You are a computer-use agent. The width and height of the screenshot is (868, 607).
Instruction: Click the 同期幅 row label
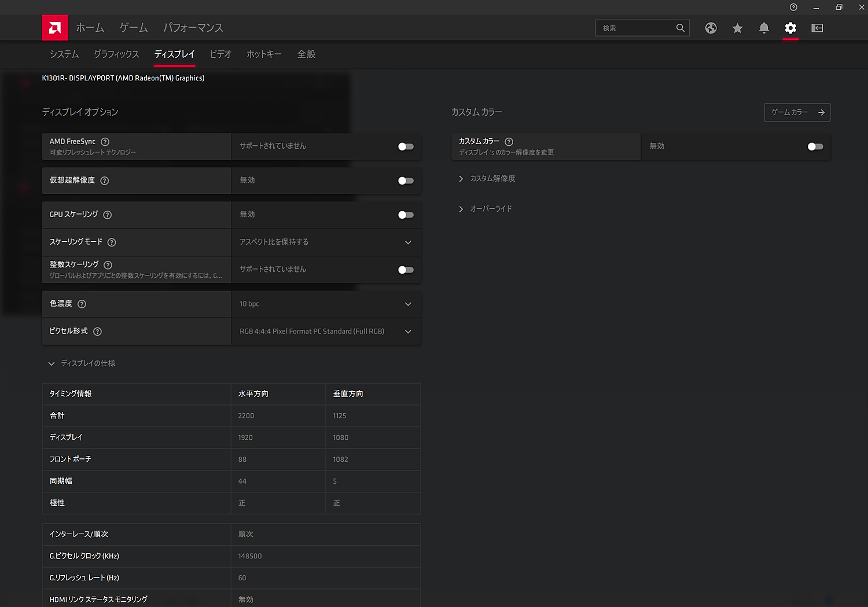click(61, 481)
